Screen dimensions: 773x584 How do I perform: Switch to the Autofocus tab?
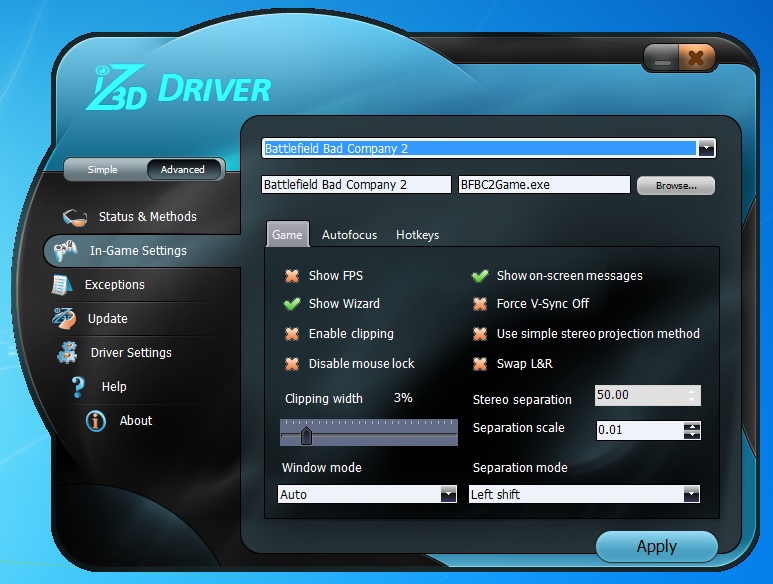point(349,235)
